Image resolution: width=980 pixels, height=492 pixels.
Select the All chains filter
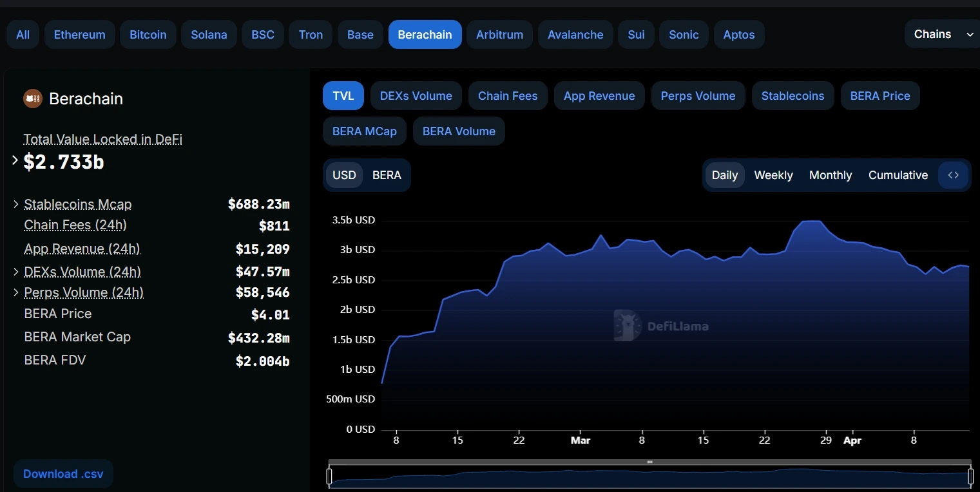tap(23, 35)
